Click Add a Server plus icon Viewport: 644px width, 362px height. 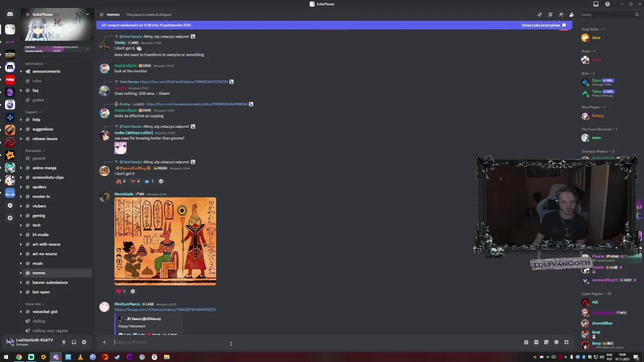pos(10,205)
